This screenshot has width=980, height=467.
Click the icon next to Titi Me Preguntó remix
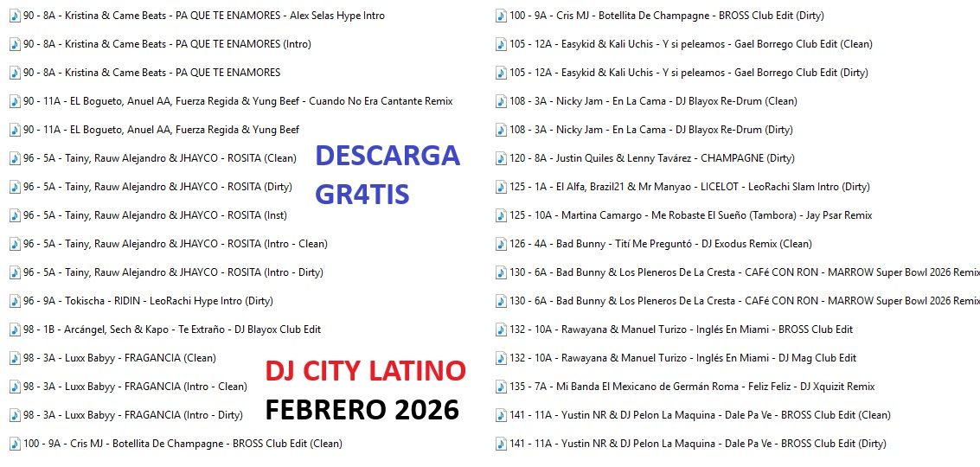[x=501, y=244]
